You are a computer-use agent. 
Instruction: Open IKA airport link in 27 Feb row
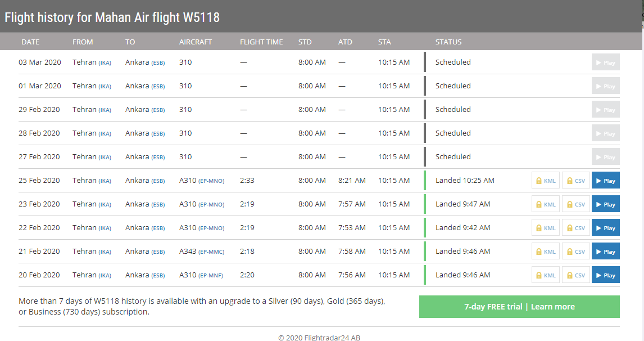[x=105, y=158]
